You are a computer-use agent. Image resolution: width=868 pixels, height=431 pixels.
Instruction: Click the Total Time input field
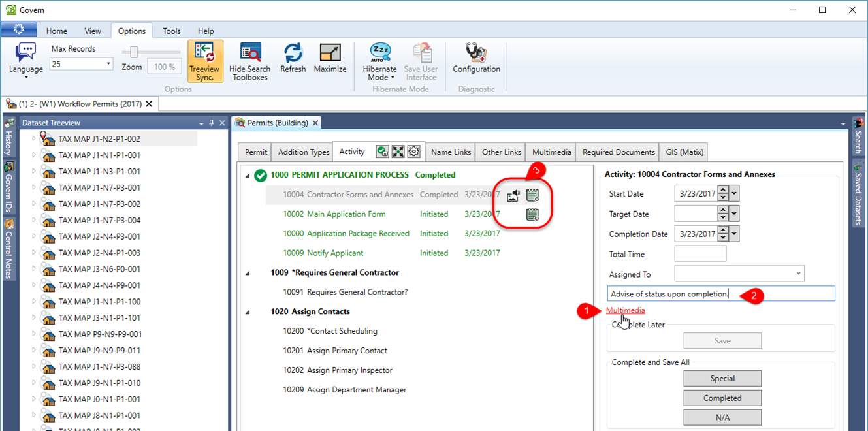[x=699, y=254]
